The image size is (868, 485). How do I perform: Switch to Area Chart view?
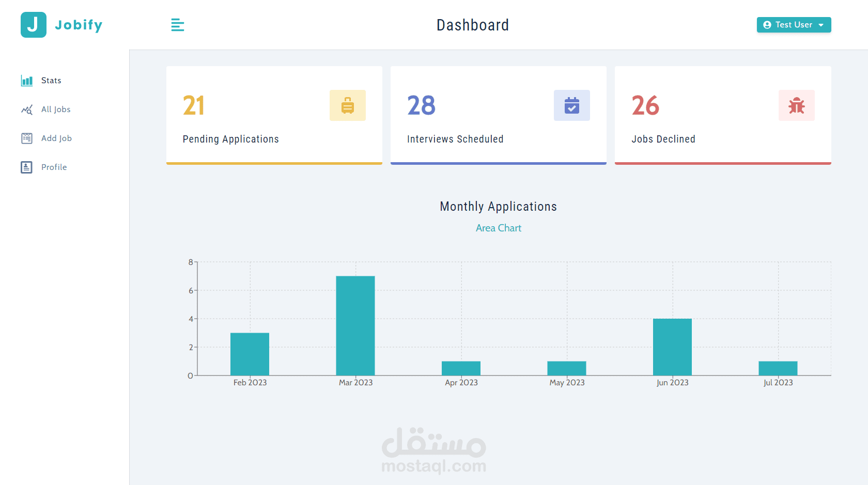tap(499, 228)
